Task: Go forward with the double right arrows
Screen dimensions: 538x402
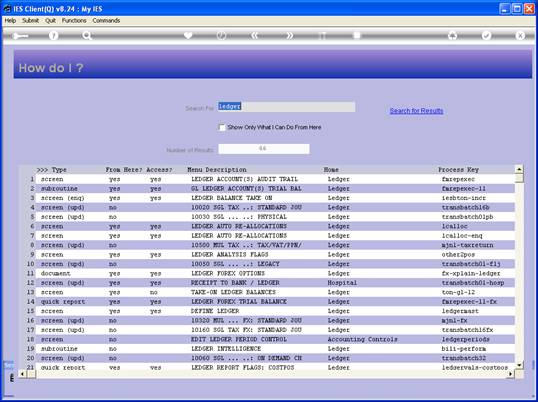Action: [290, 35]
